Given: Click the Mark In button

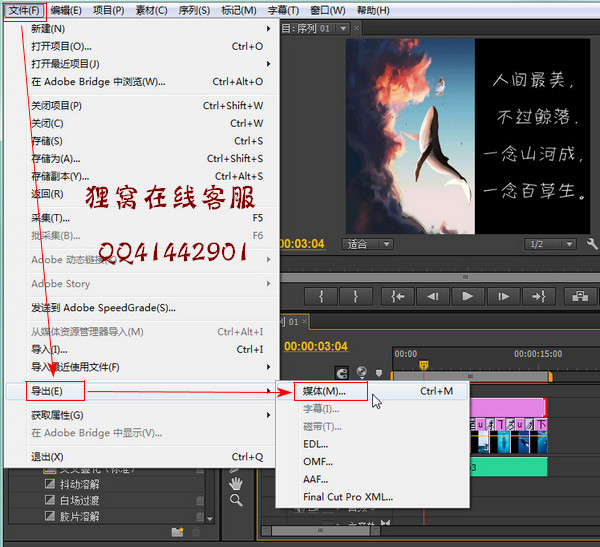Looking at the screenshot, I should [321, 296].
